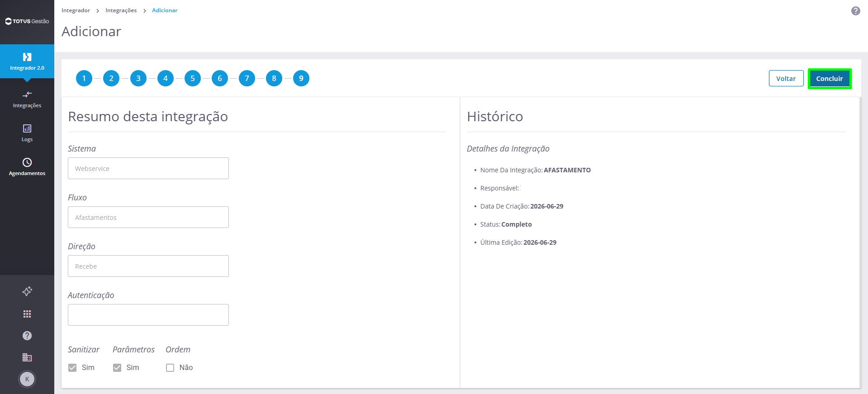This screenshot has height=394, width=868.
Task: Click the top-right help icon
Action: (x=856, y=11)
